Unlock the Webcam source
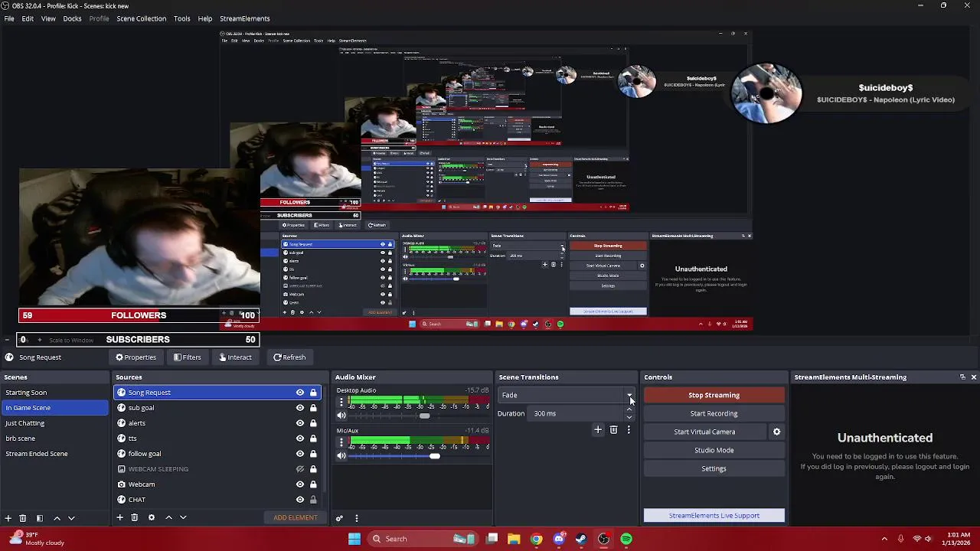 [313, 484]
